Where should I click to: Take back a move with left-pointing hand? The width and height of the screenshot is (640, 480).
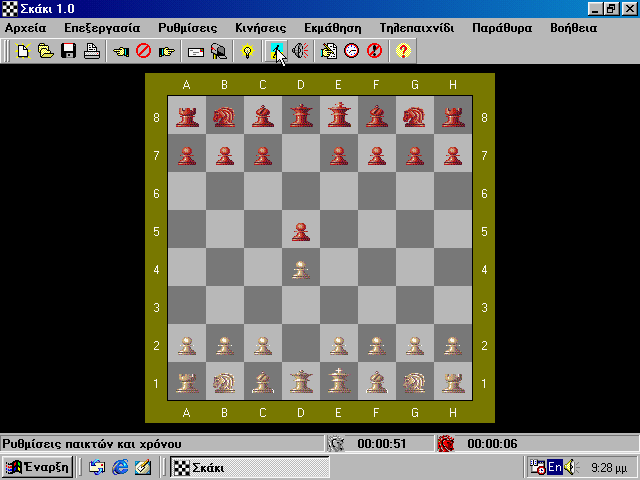[121, 51]
